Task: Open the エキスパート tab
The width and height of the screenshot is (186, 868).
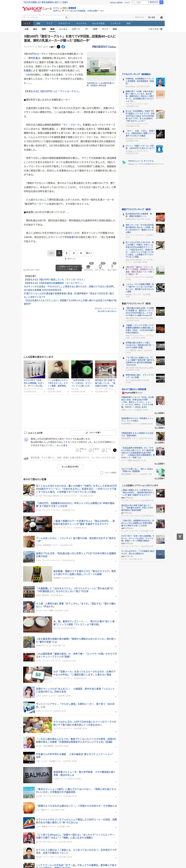Action: (x=64, y=24)
